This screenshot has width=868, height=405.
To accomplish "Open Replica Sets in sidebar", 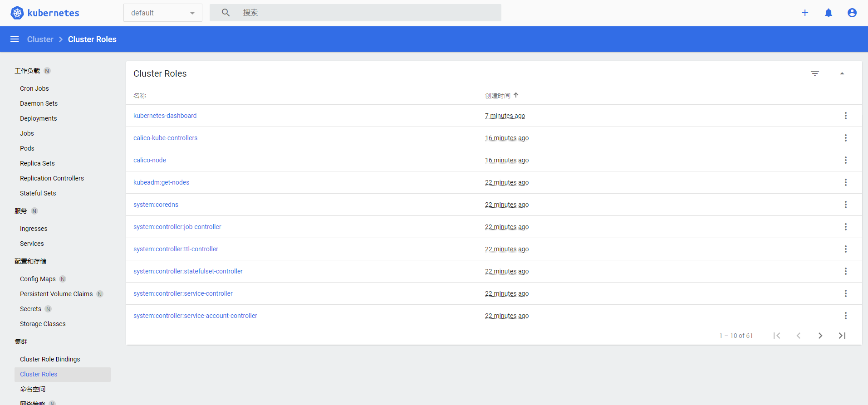I will (x=37, y=163).
